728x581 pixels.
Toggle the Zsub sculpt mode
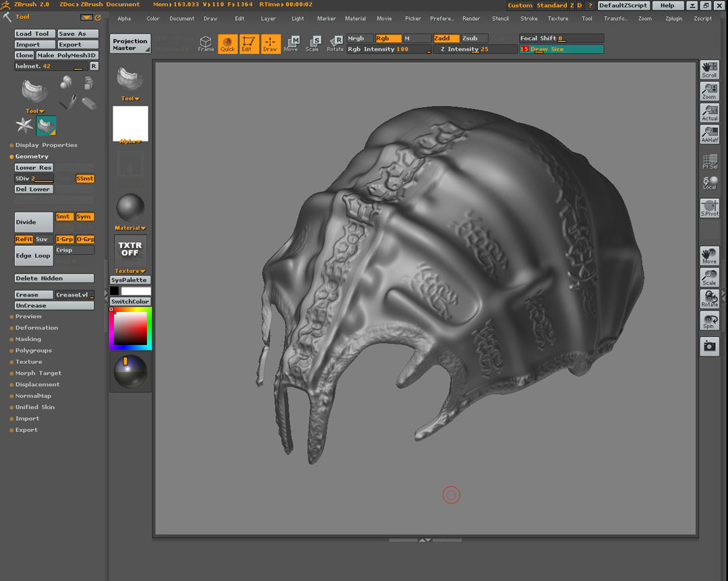click(474, 38)
